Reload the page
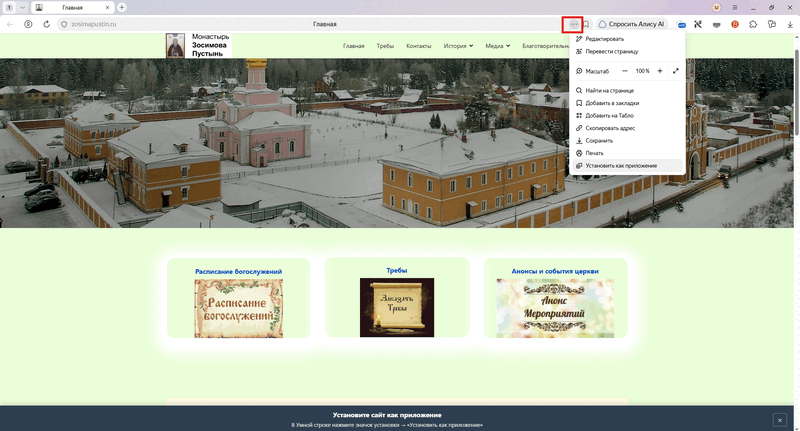Viewport: 800px width, 431px height. pos(46,24)
